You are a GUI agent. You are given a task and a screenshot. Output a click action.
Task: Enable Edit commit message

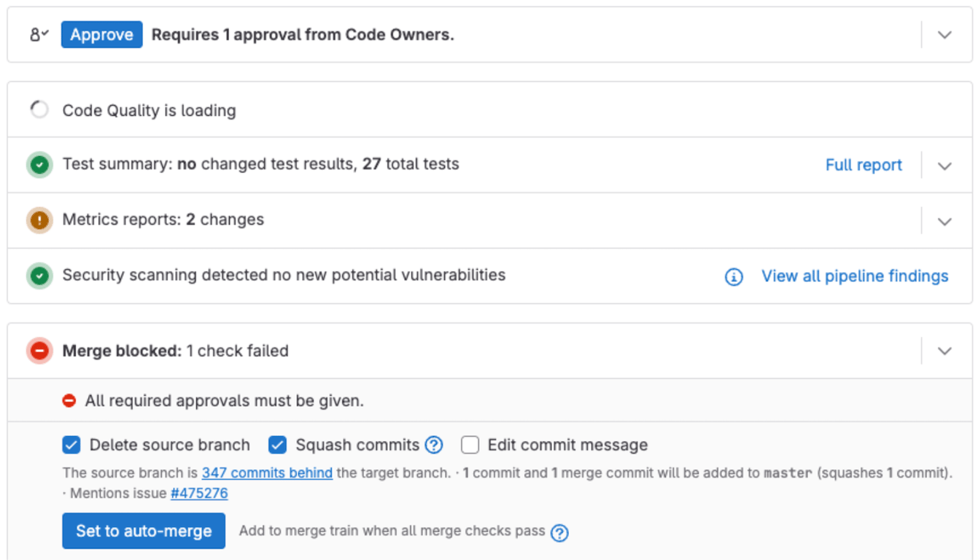coord(470,445)
